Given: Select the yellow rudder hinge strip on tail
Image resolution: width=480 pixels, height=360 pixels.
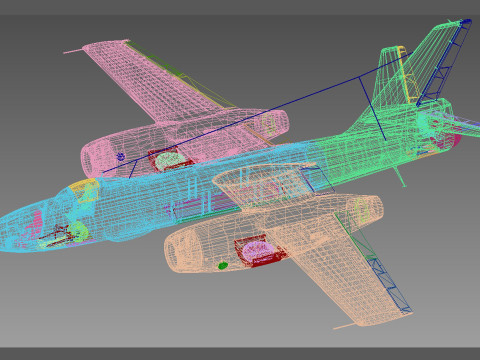Looking at the screenshot, I should pyautogui.click(x=407, y=75).
